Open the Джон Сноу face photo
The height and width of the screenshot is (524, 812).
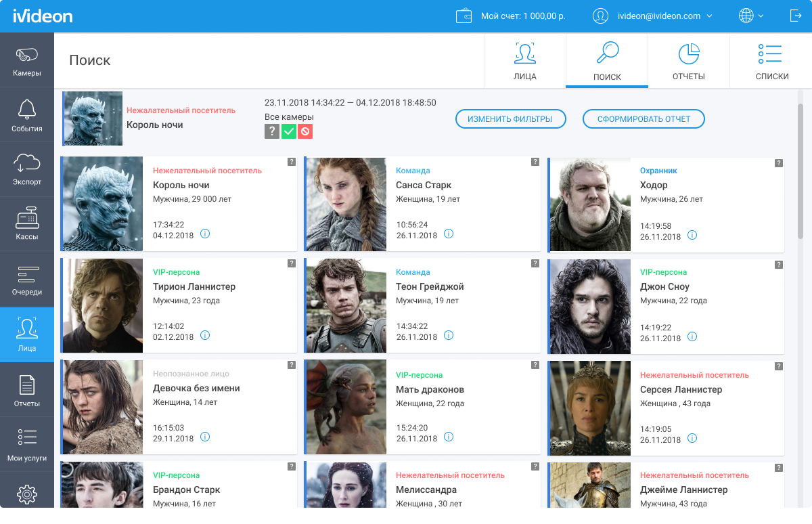click(x=590, y=305)
